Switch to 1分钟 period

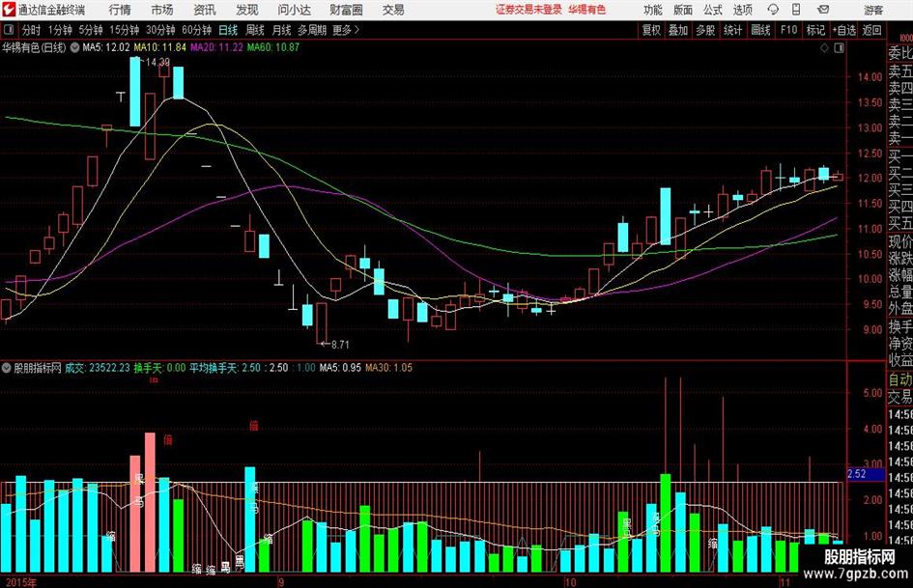pyautogui.click(x=60, y=30)
